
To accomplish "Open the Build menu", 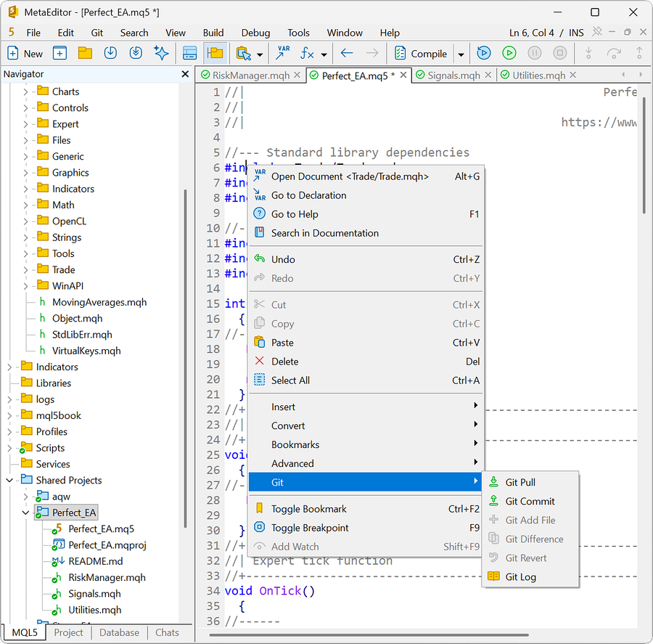I will coord(213,33).
